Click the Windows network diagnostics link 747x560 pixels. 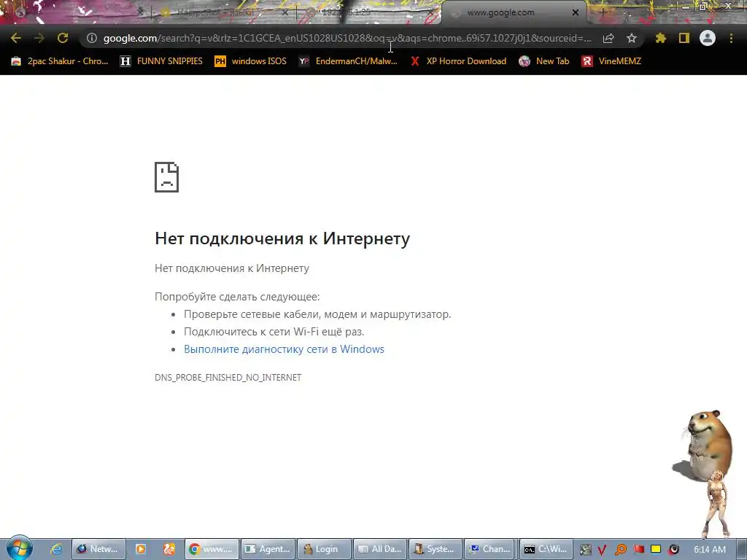tap(284, 349)
